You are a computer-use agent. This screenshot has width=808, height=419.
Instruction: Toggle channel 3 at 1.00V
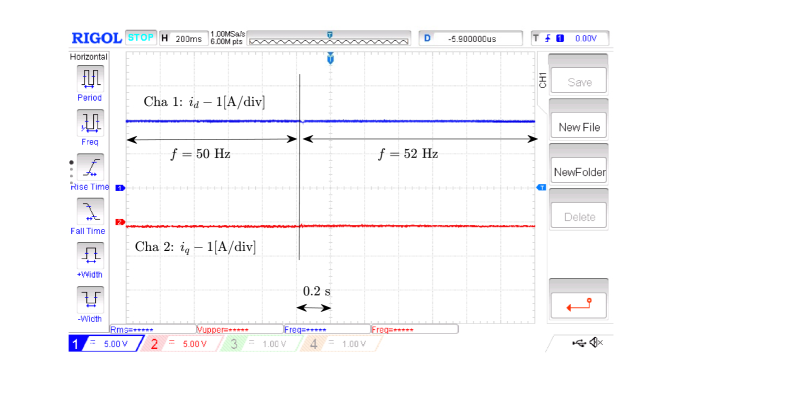click(261, 343)
